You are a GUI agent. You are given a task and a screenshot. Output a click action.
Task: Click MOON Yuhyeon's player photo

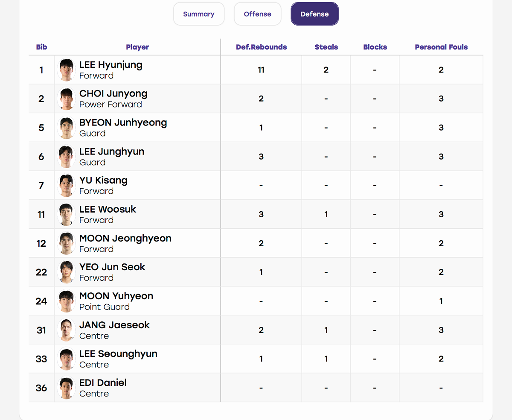pos(67,301)
